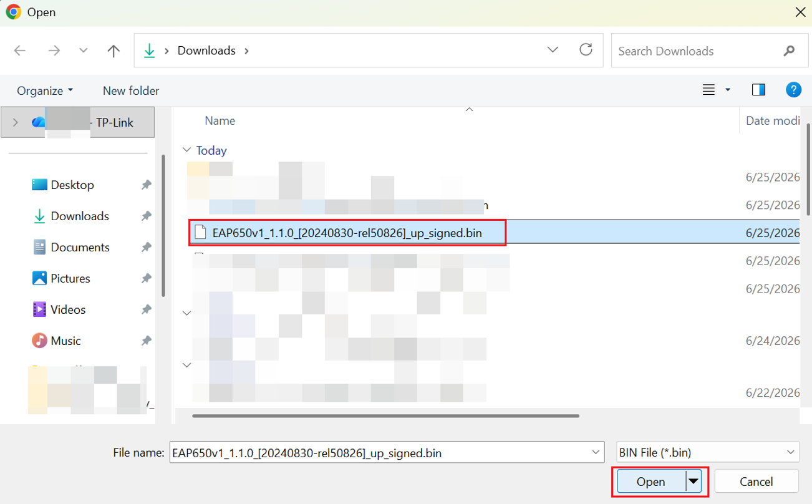Refresh the Downloads folder

[586, 50]
